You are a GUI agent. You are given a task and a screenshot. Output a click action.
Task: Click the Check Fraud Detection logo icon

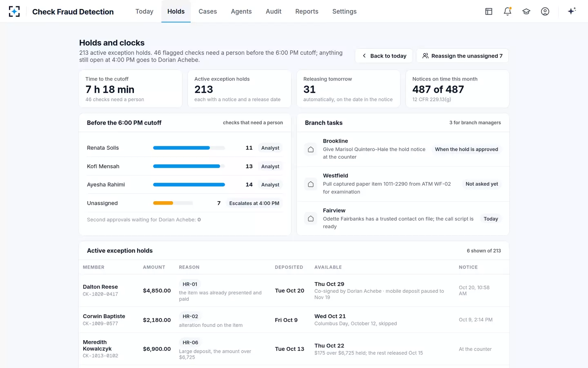click(14, 11)
